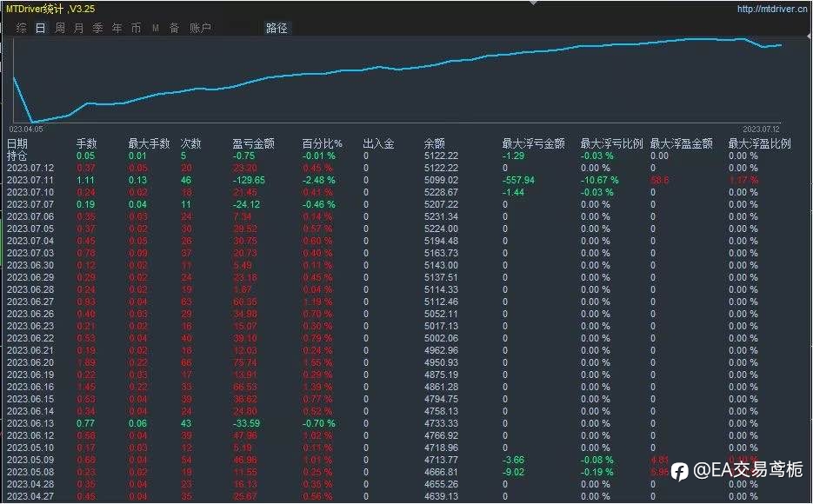Click the balance value 5143.00
813x504 pixels.
pos(441,265)
